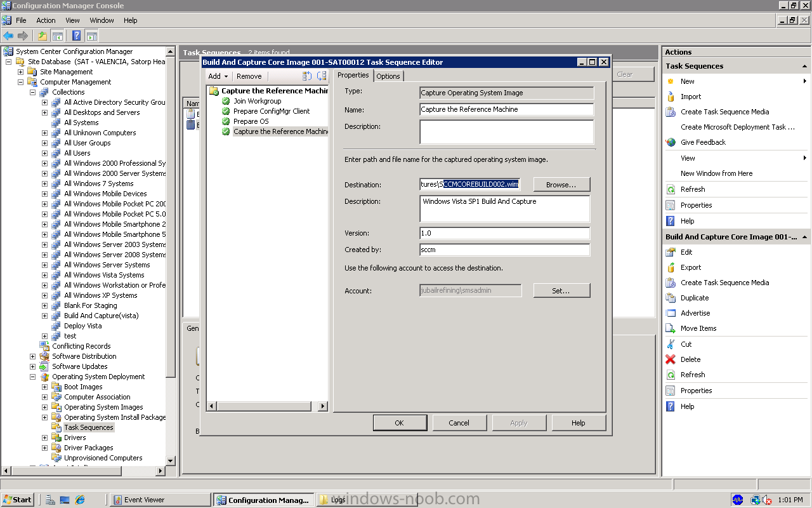Viewport: 812px width, 508px height.
Task: Click the Help button in editor dialog
Action: [x=578, y=423]
